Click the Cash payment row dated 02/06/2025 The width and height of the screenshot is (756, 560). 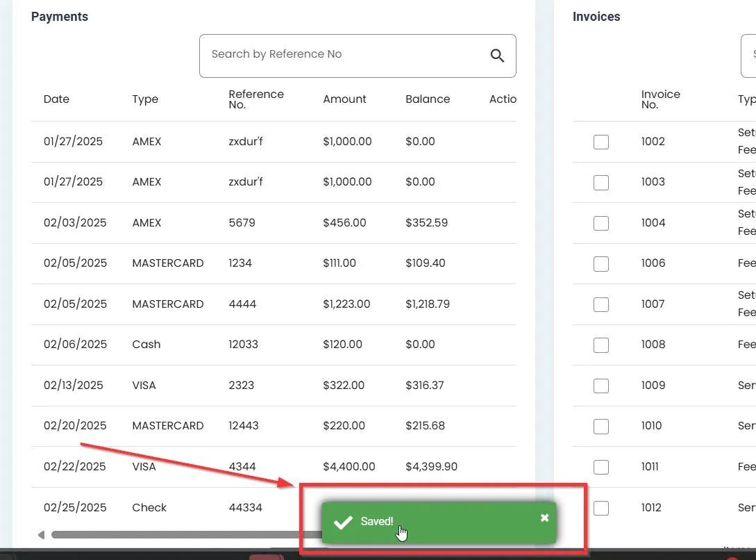(146, 345)
